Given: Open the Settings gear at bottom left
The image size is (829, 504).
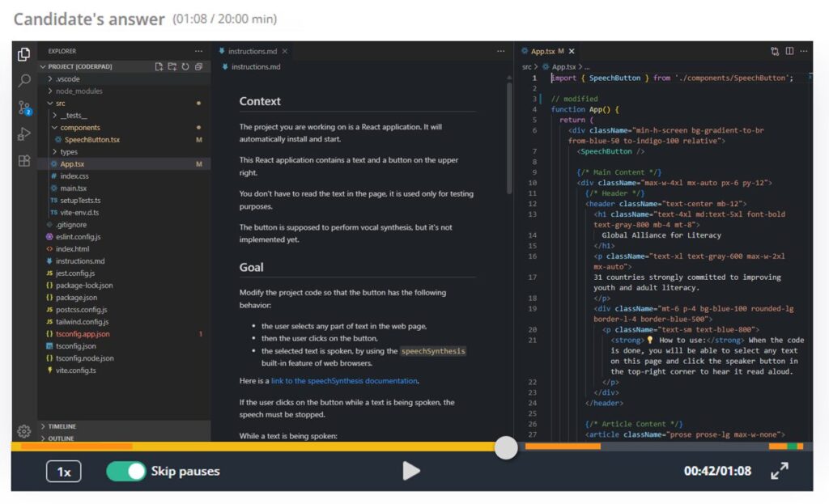Looking at the screenshot, I should coord(23,431).
